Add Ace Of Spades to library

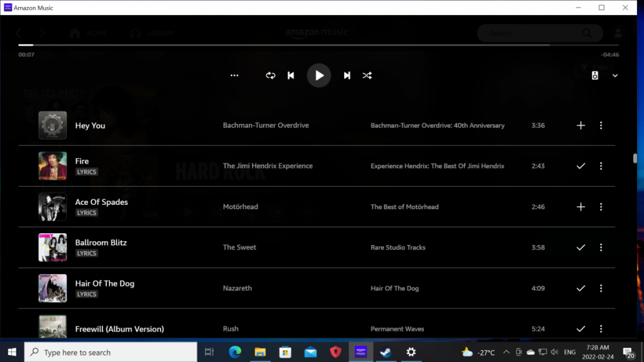(580, 207)
